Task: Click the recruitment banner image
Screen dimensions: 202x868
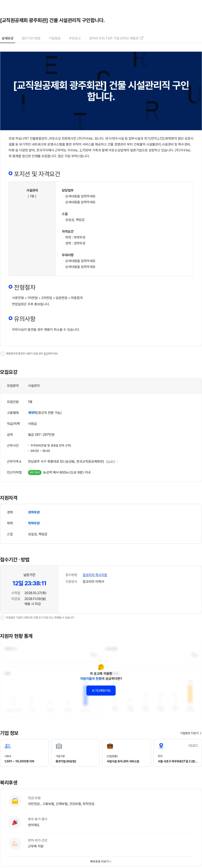Action: (x=101, y=91)
